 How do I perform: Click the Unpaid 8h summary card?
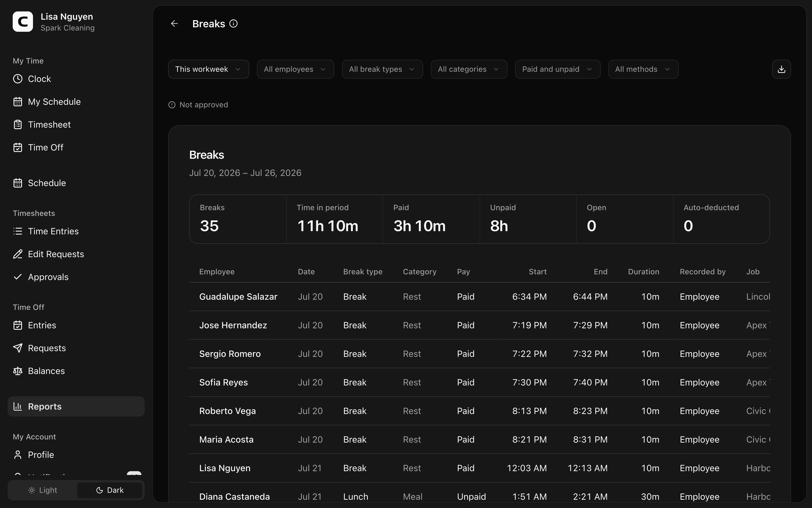[528, 219]
